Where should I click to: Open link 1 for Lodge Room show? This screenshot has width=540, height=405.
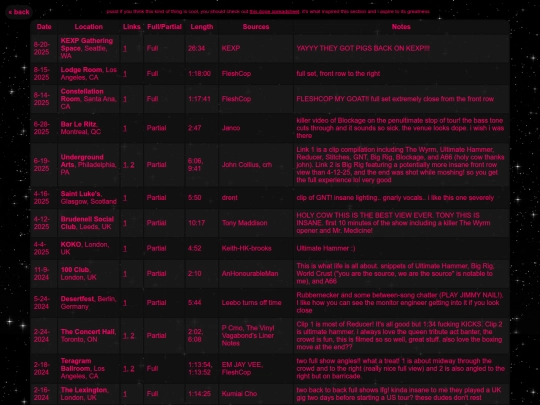[x=125, y=74]
